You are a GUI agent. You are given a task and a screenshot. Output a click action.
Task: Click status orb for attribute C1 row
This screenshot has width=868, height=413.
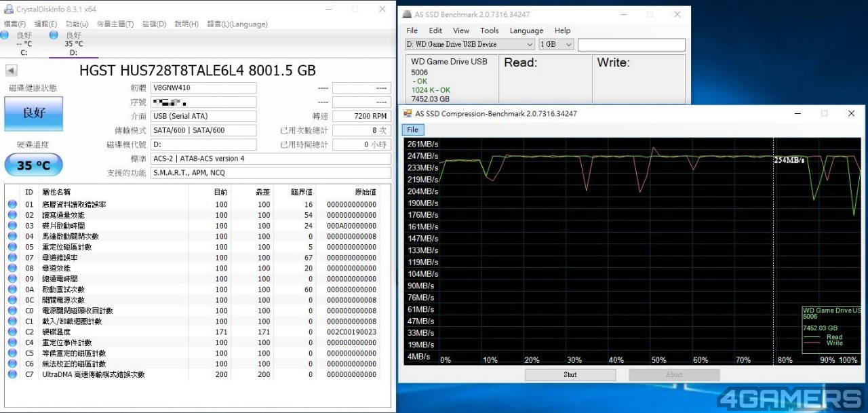(x=12, y=321)
